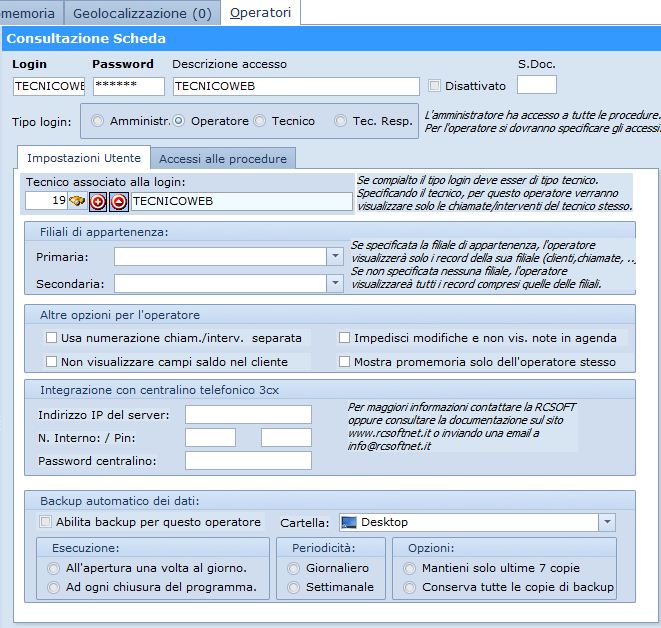Select the Amministr. login type
This screenshot has width=661, height=628.
point(97,121)
